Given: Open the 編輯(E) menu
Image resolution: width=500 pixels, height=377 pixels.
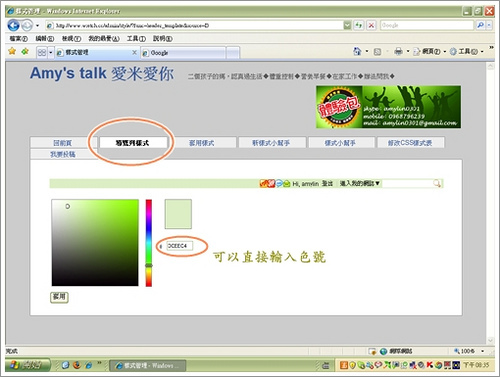Looking at the screenshot, I should point(45,39).
